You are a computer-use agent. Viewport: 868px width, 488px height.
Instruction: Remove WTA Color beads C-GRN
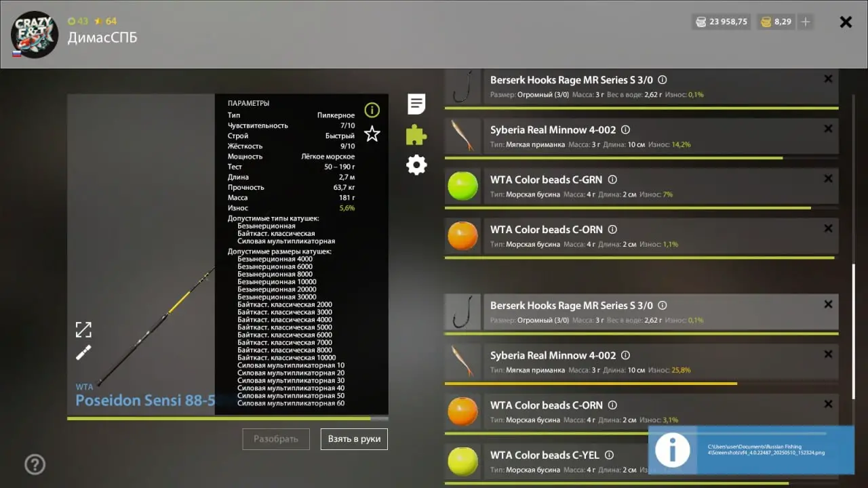click(x=828, y=179)
